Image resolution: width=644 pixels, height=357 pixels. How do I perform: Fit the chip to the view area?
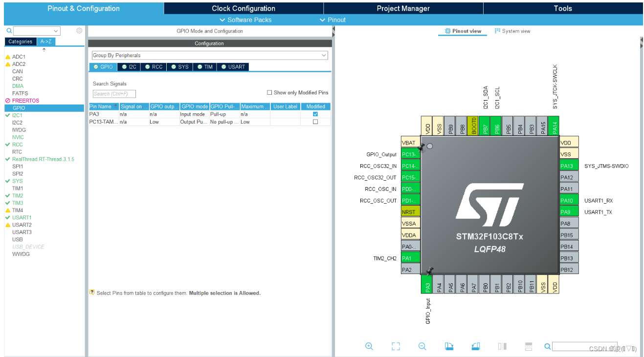click(x=396, y=346)
